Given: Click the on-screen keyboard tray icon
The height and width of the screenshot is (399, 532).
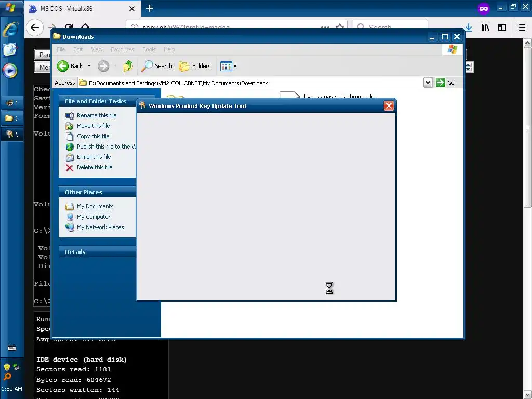Looking at the screenshot, I should tap(12, 348).
